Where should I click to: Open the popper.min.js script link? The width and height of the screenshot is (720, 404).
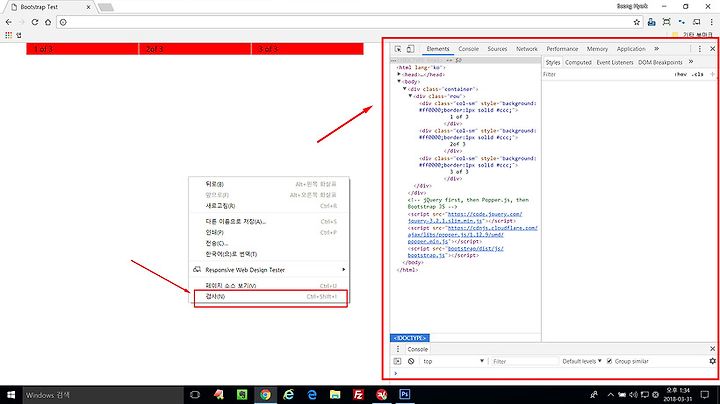click(x=472, y=234)
